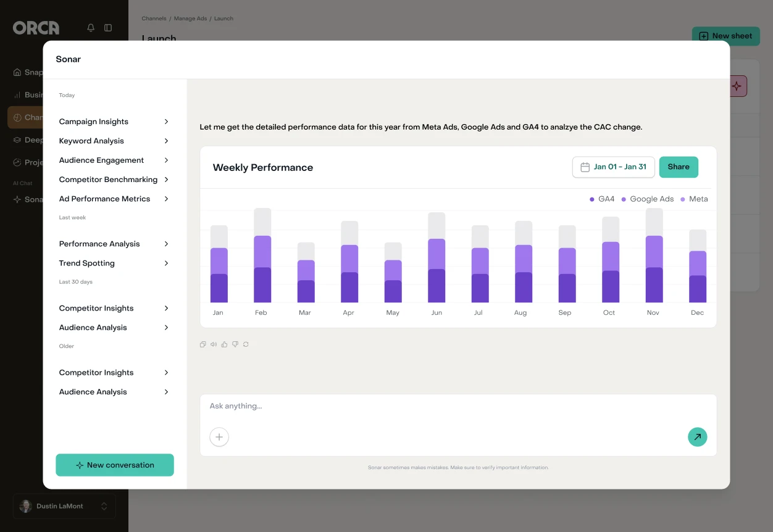Expand the Performance Analysis chevron
The image size is (773, 532).
(x=166, y=244)
